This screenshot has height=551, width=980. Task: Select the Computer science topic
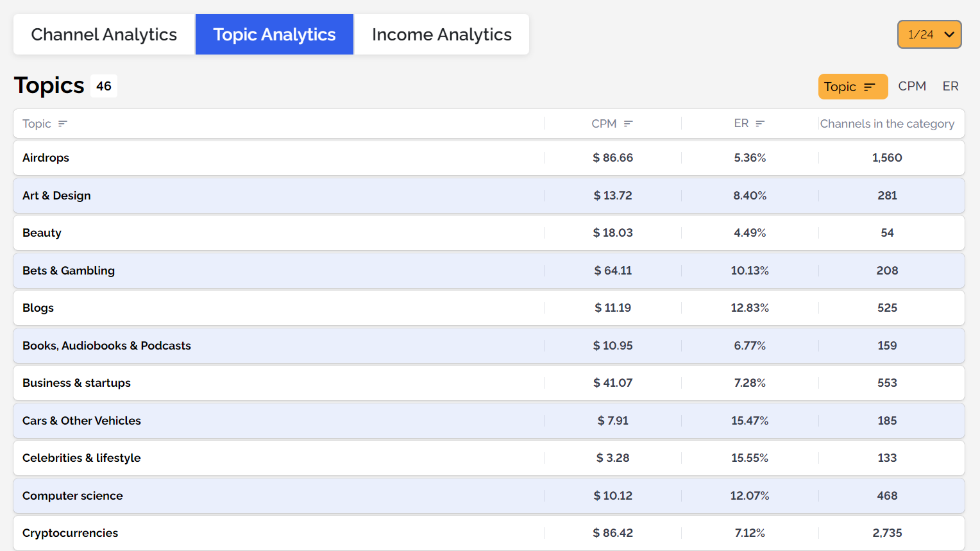(x=489, y=496)
